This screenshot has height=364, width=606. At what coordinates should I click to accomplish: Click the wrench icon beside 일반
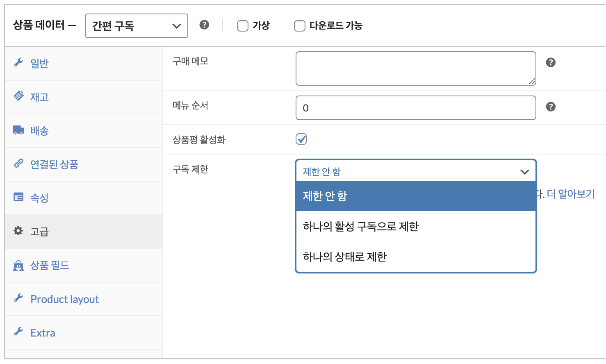coord(18,63)
